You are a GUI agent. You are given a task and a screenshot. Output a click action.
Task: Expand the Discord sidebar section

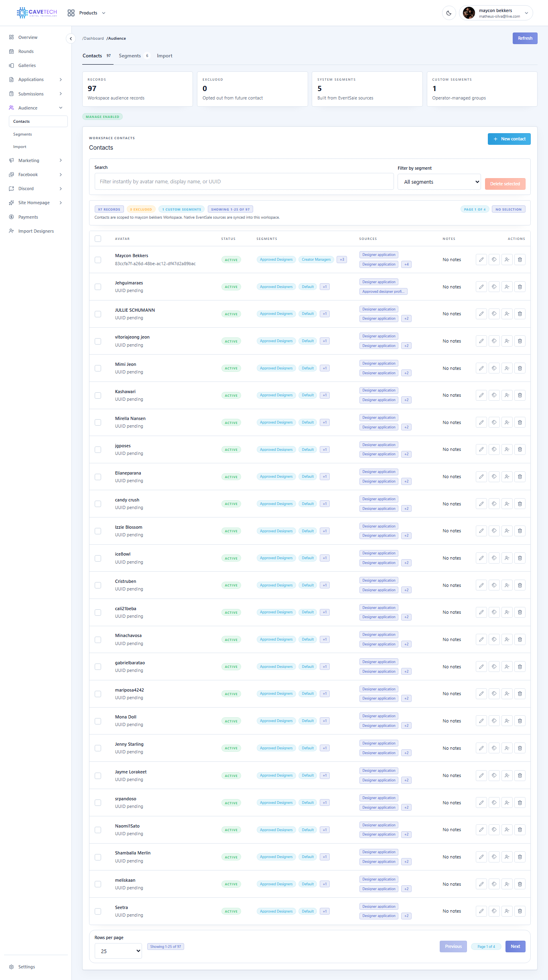(x=36, y=189)
